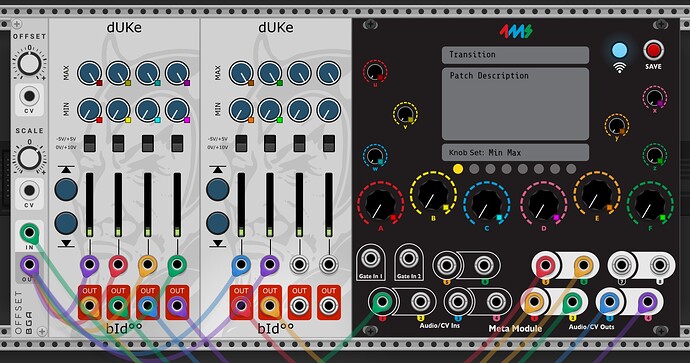Click the OFFSET knob on BGA module
Viewport: 690px width, 363px height.
29,63
